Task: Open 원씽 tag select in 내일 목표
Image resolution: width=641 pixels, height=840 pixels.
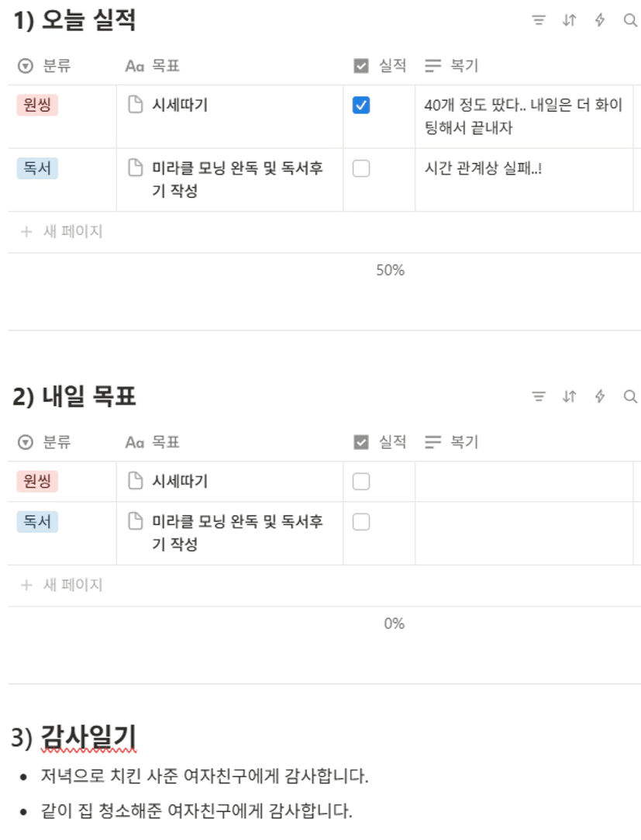Action: tap(37, 481)
